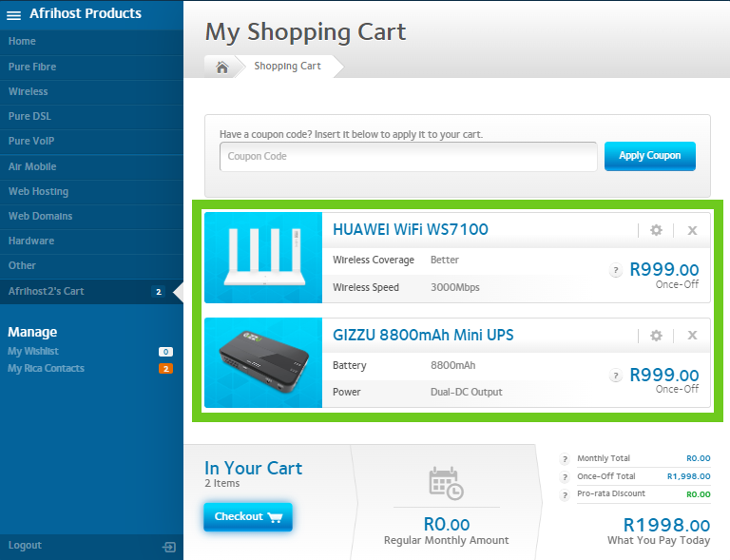Open My Rica Contacts link
This screenshot has width=730, height=560.
pyautogui.click(x=46, y=369)
